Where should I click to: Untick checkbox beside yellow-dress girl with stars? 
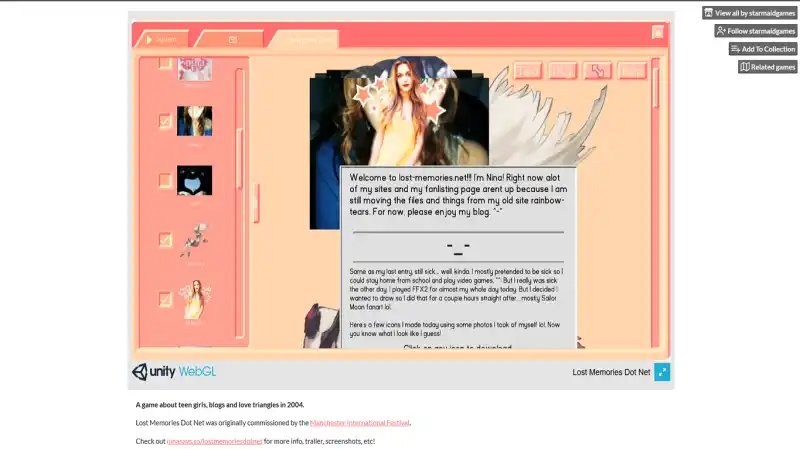(164, 299)
